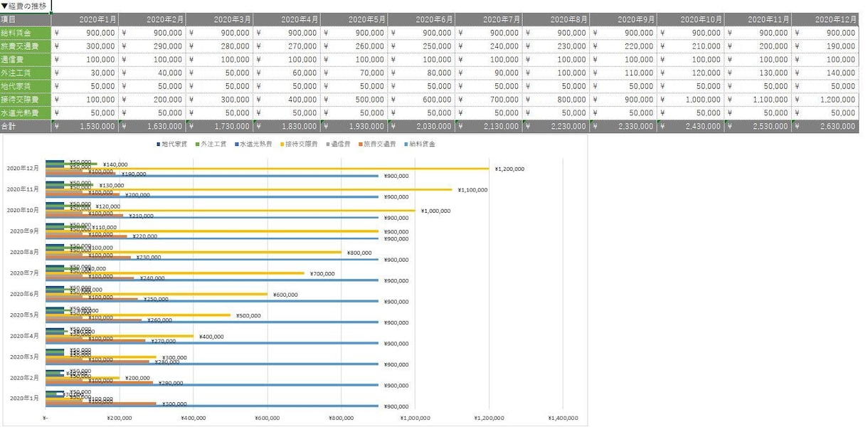Image resolution: width=868 pixels, height=432 pixels.
Task: Select the blue 給料賃金 bar for 2020年1月
Action: click(x=212, y=406)
